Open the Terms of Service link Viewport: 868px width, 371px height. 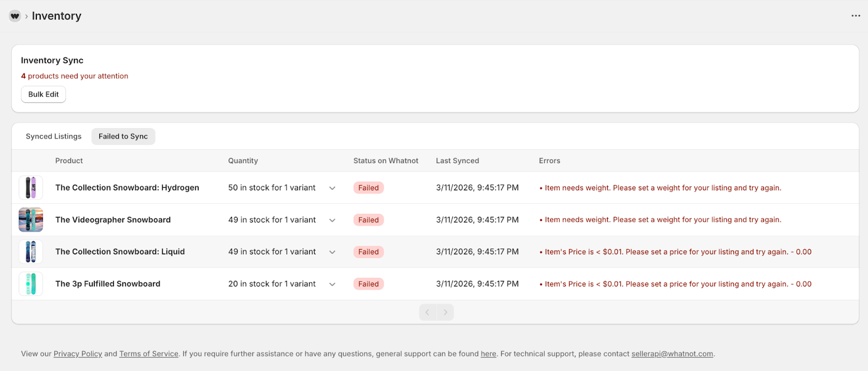tap(149, 354)
